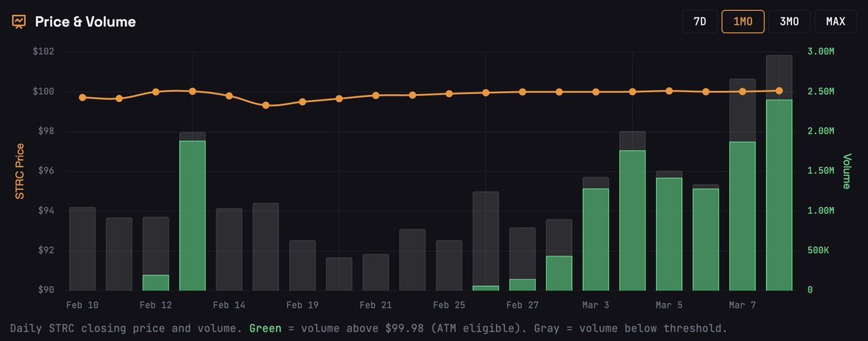This screenshot has width=868, height=341.
Task: Click the last price point on the orange line
Action: tap(779, 90)
